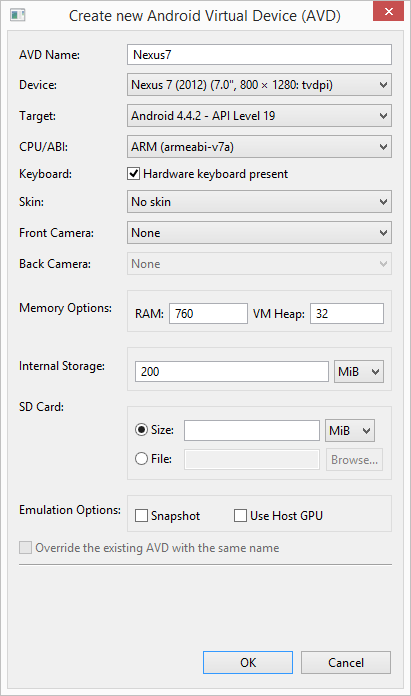The width and height of the screenshot is (411, 696).
Task: Click the Keyboard label
Action: click(45, 174)
